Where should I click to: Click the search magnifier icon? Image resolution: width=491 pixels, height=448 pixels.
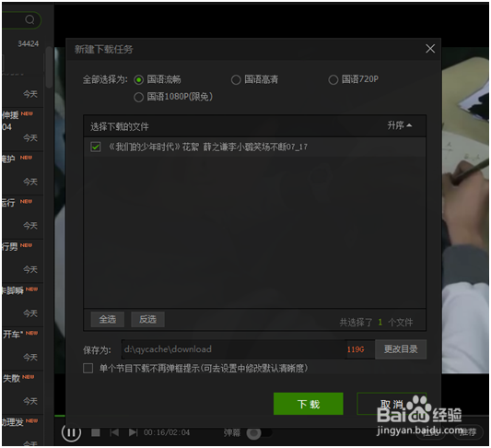29,19
